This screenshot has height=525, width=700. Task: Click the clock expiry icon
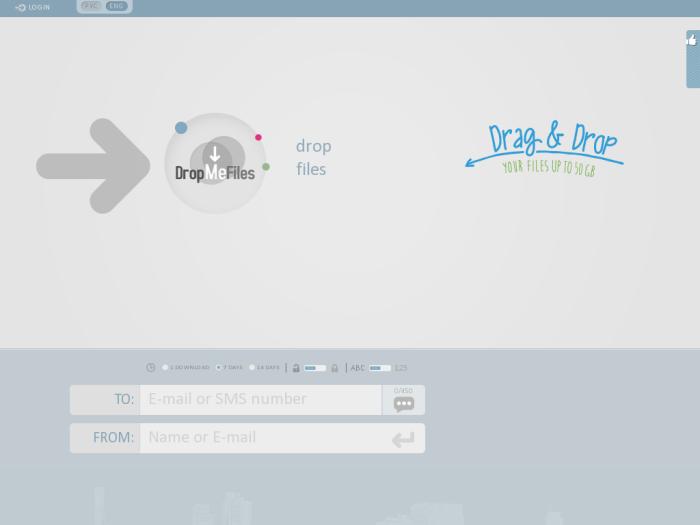click(151, 367)
